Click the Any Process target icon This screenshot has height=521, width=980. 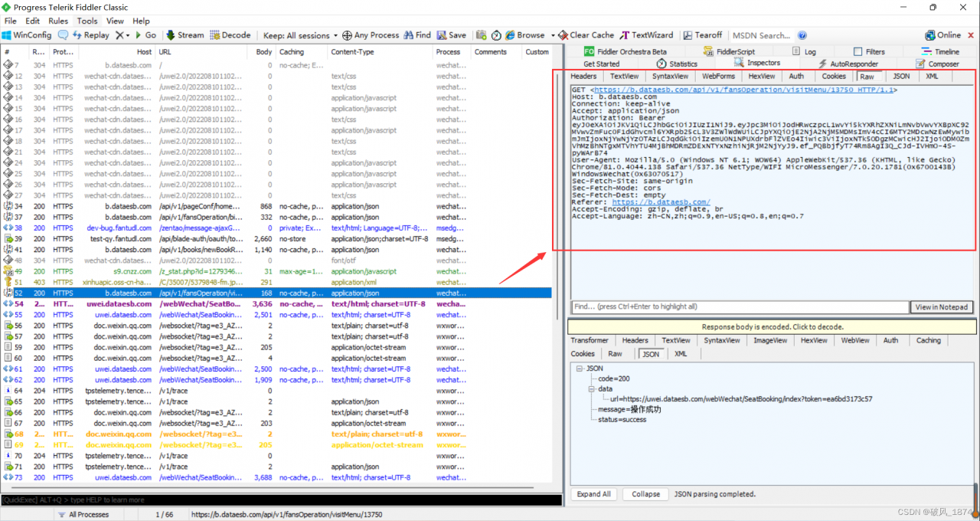click(x=347, y=35)
